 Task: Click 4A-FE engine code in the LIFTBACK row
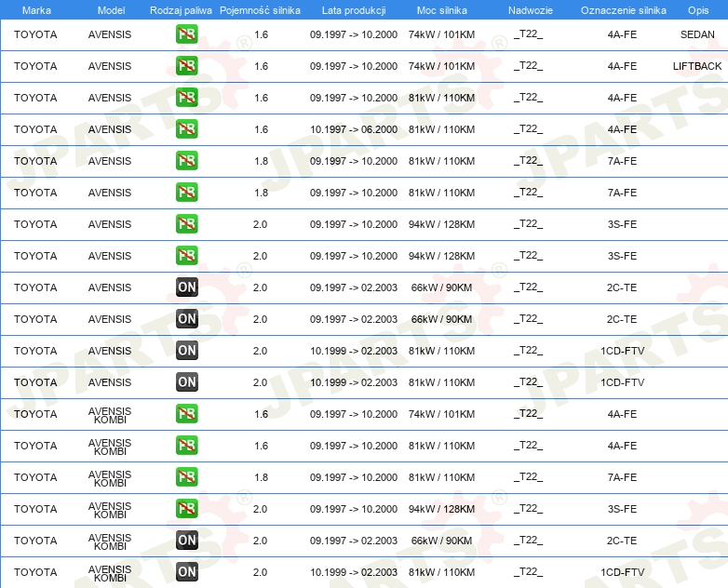tap(622, 66)
